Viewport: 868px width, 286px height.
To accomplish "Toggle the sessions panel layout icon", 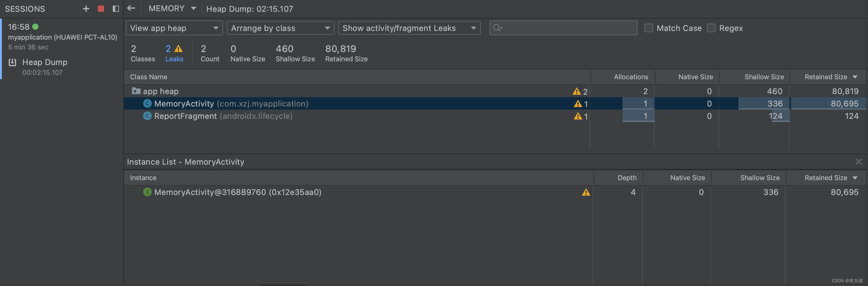I will (x=116, y=9).
